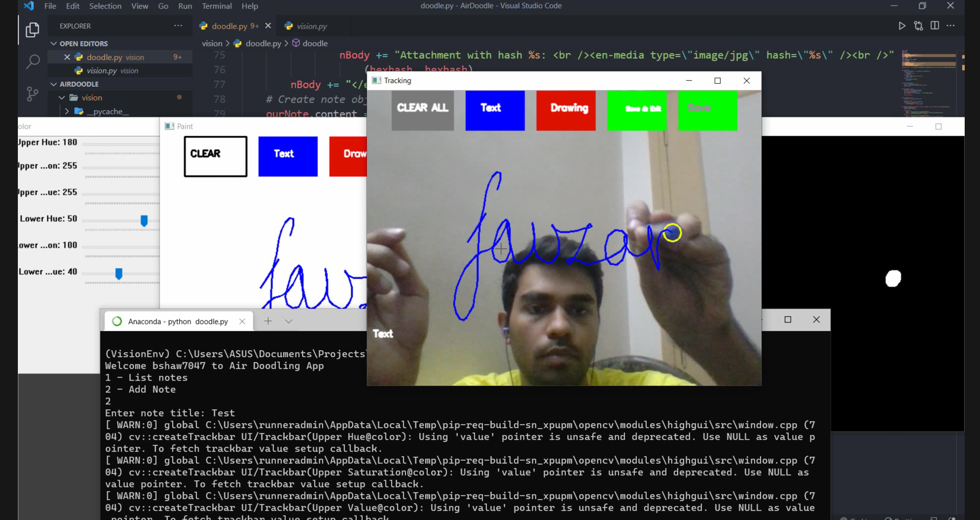Click the Tracking window title icon

coord(377,81)
